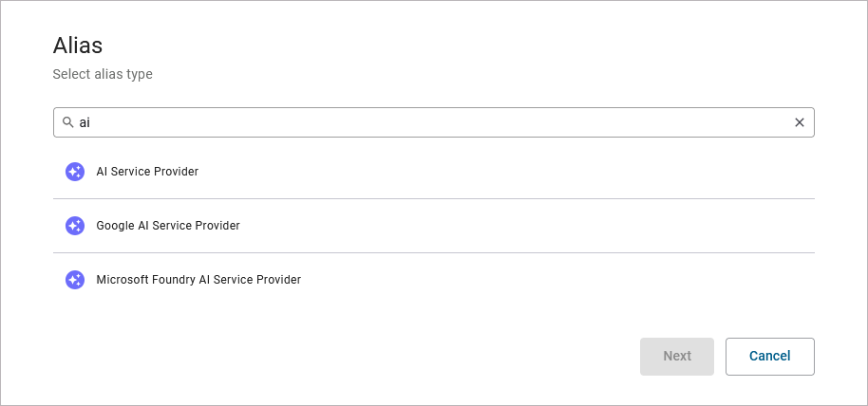Clear the search text with the X icon
Image resolution: width=868 pixels, height=406 pixels.
click(799, 122)
